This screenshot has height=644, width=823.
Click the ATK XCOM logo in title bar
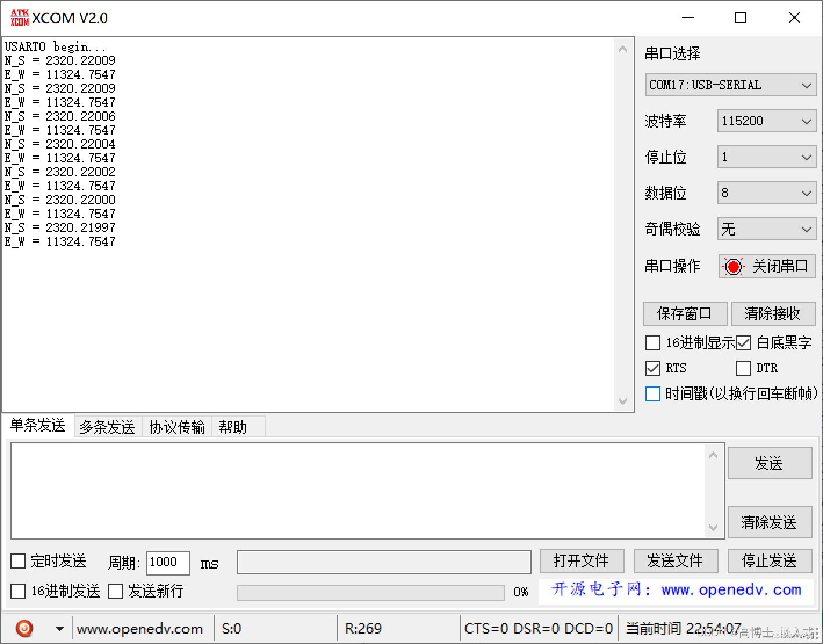click(20, 18)
